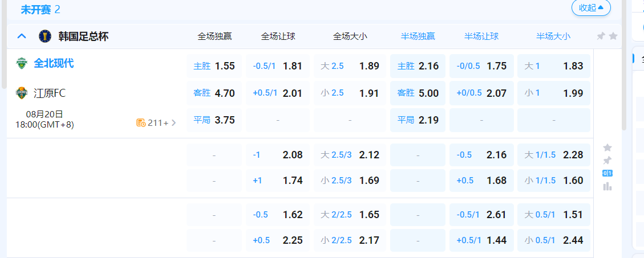Click the 江原FC team crest icon

[22, 93]
